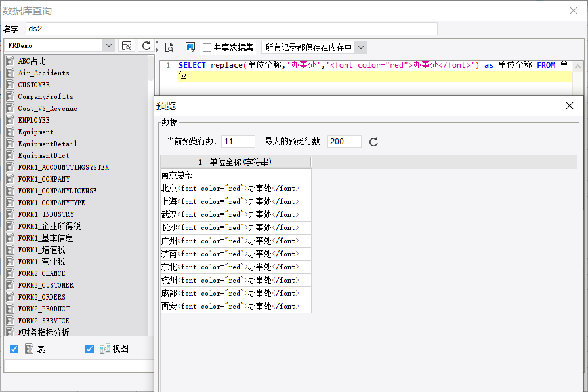
Task: Select the CUSTOMER table
Action: [x=77, y=85]
